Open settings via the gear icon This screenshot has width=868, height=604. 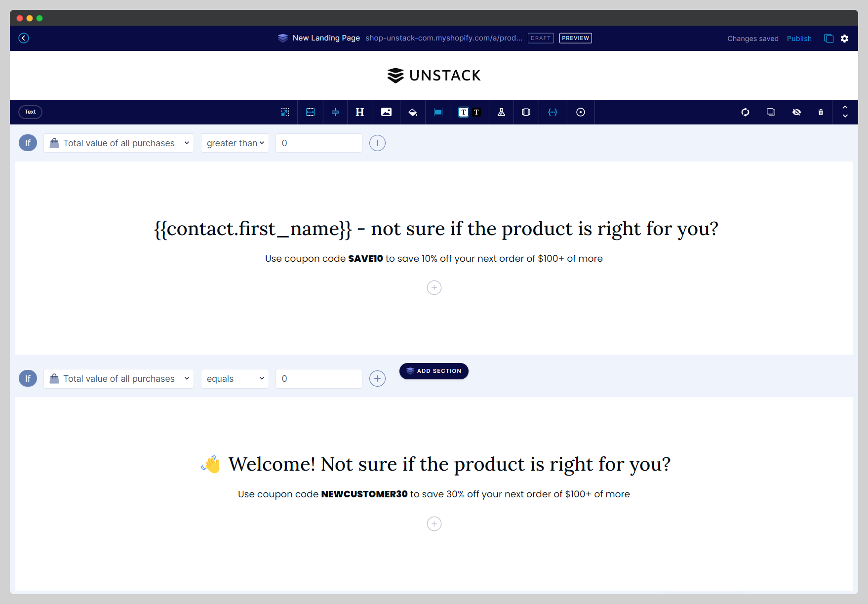pos(845,38)
